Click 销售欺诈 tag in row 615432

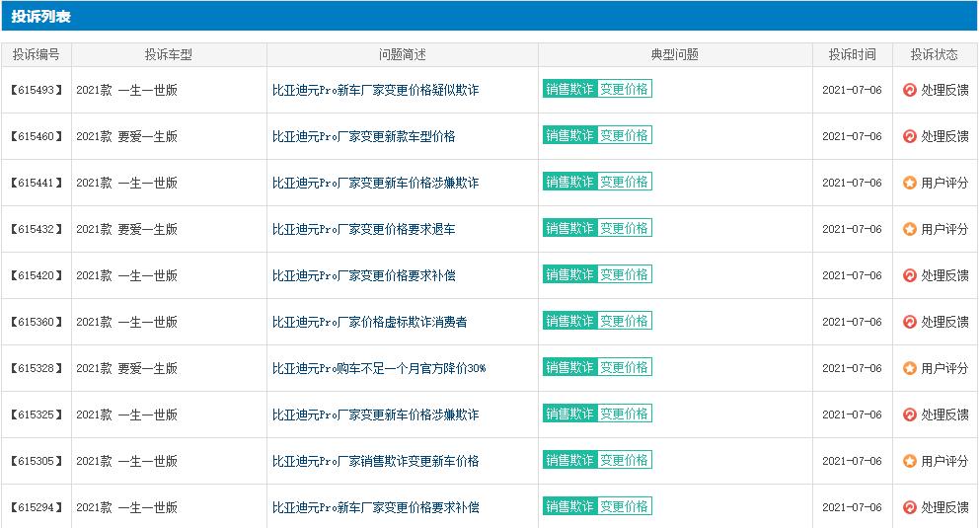(570, 228)
